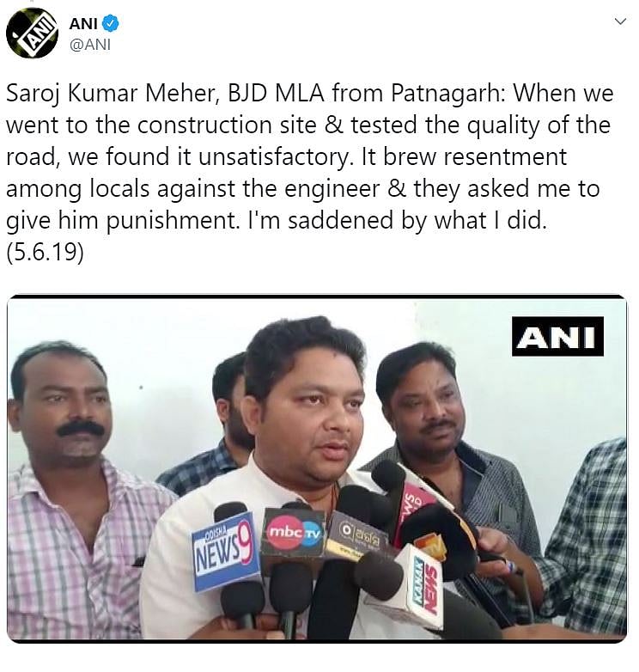The width and height of the screenshot is (639, 672).
Task: Click the (5.6.19) date text
Action: (45, 252)
